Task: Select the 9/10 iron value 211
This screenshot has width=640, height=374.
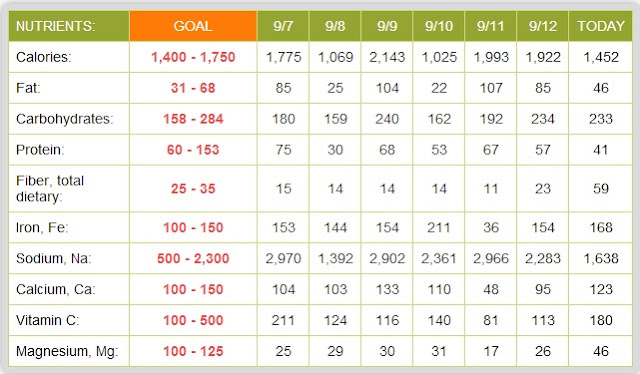Action: point(439,227)
